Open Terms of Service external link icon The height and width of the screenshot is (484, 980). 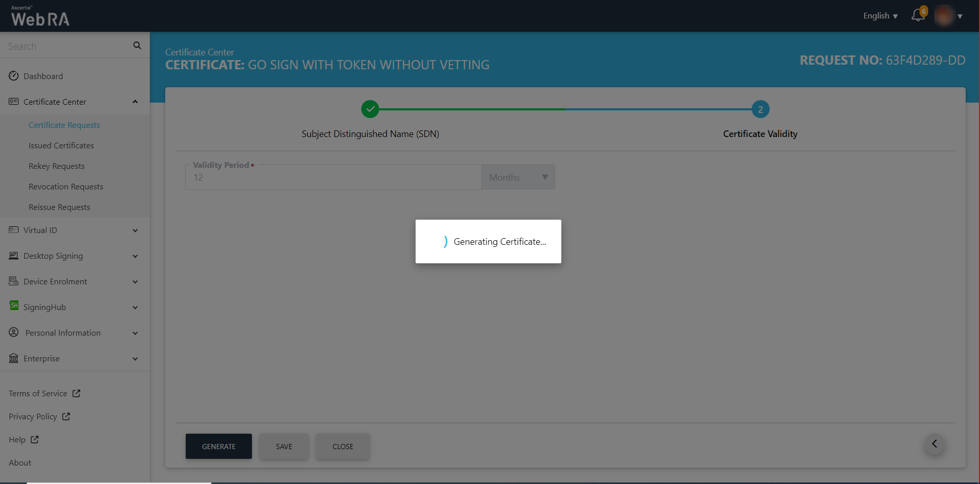tap(76, 393)
